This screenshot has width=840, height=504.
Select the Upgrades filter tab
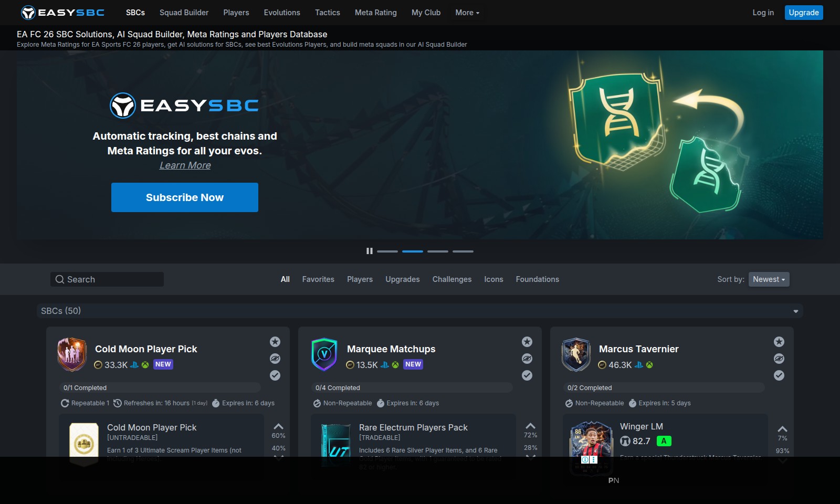coord(403,279)
